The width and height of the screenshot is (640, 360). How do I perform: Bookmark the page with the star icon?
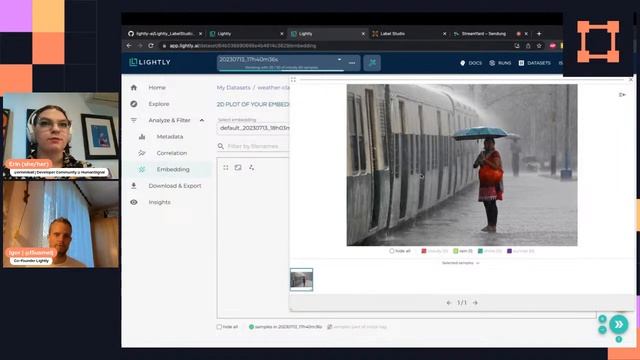coord(539,46)
